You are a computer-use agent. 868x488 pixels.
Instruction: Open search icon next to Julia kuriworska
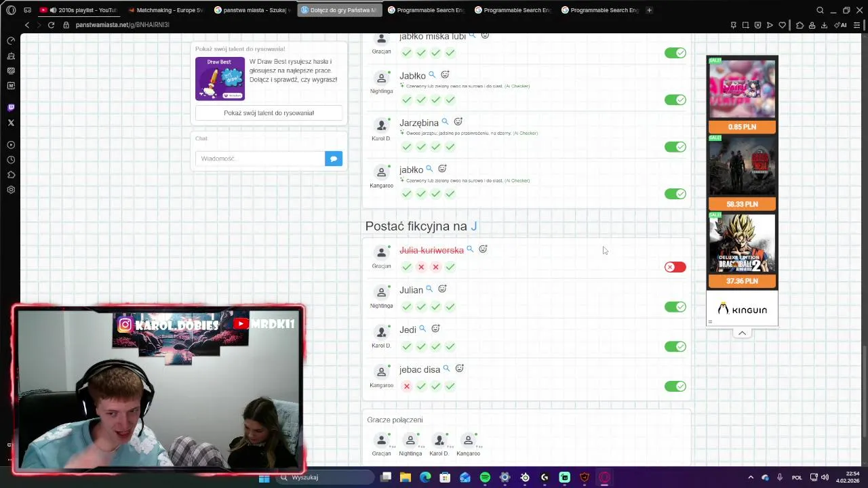(470, 249)
